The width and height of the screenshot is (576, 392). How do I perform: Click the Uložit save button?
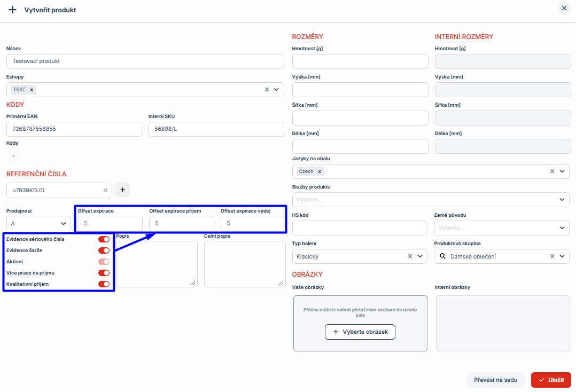(x=551, y=380)
